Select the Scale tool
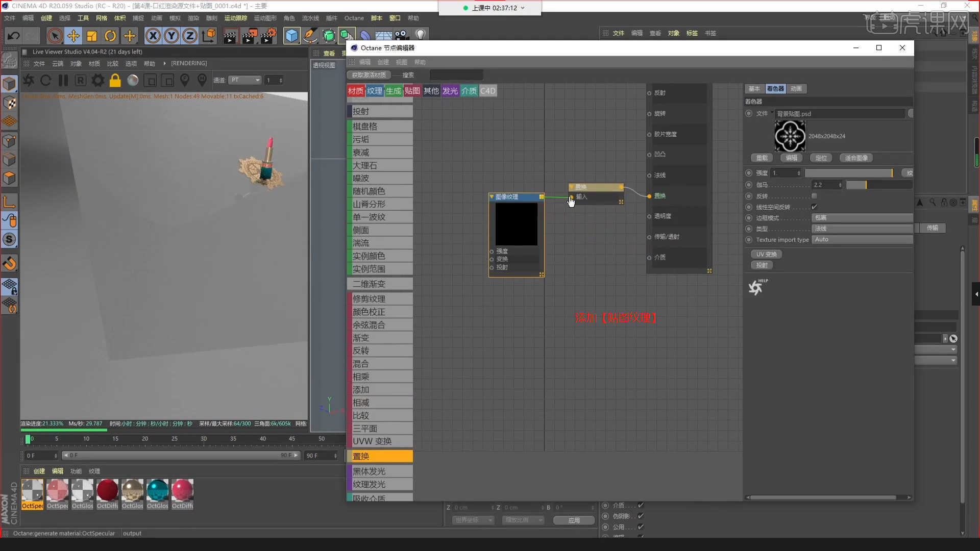The width and height of the screenshot is (980, 551). coord(92,36)
